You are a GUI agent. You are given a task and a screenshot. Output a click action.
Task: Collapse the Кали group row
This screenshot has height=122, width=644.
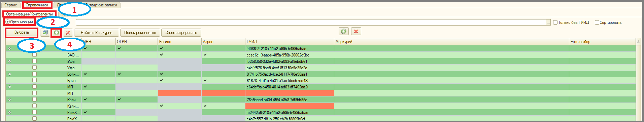pos(9,99)
